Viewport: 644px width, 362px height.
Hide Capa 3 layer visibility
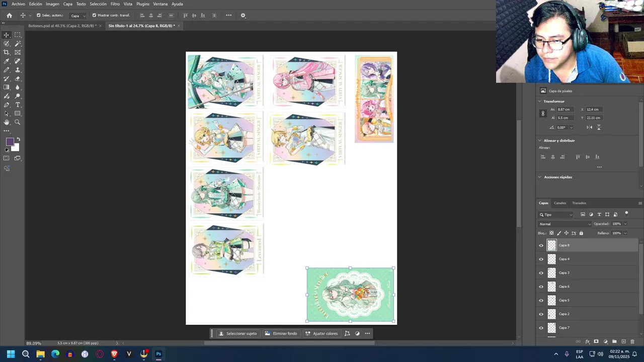(x=541, y=273)
